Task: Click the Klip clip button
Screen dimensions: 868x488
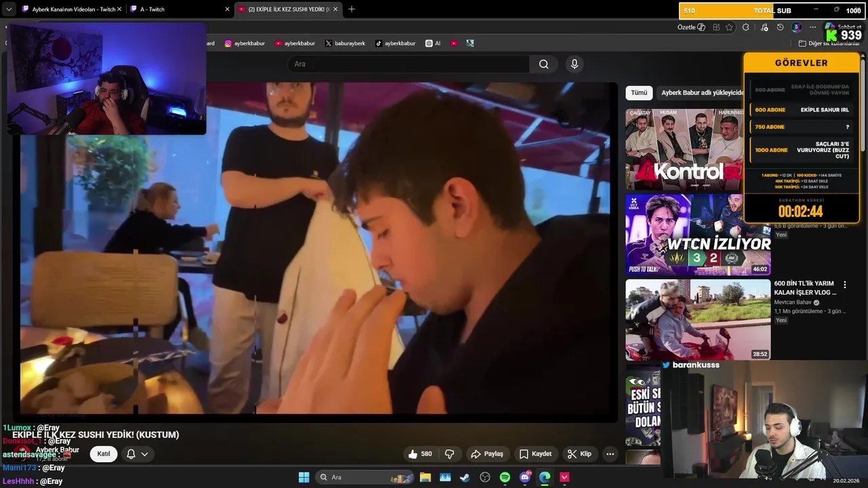Action: click(580, 454)
